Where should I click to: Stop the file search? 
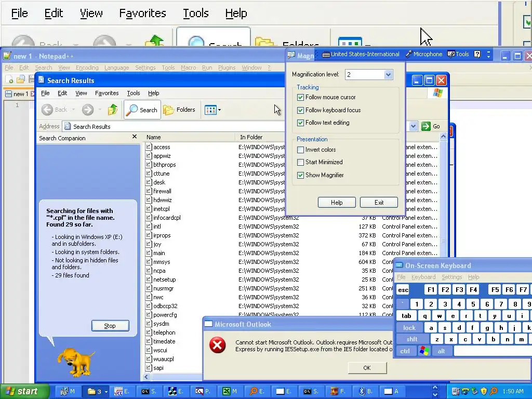pyautogui.click(x=110, y=326)
